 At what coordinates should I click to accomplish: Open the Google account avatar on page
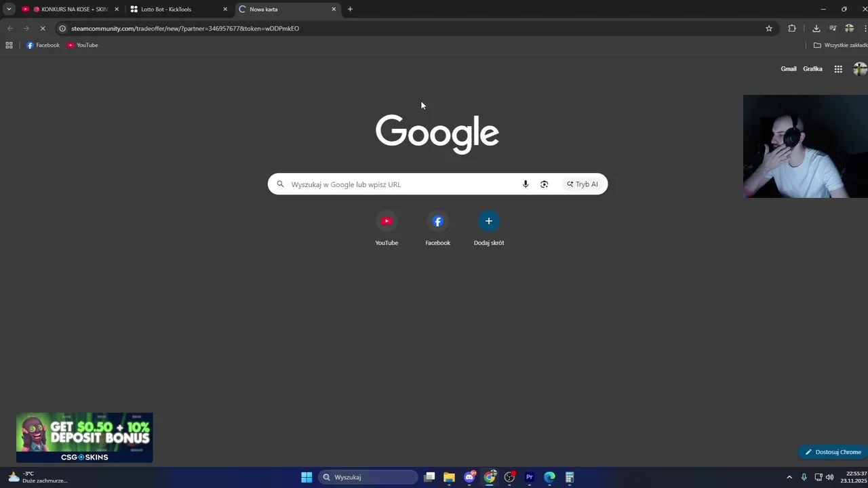(x=860, y=69)
